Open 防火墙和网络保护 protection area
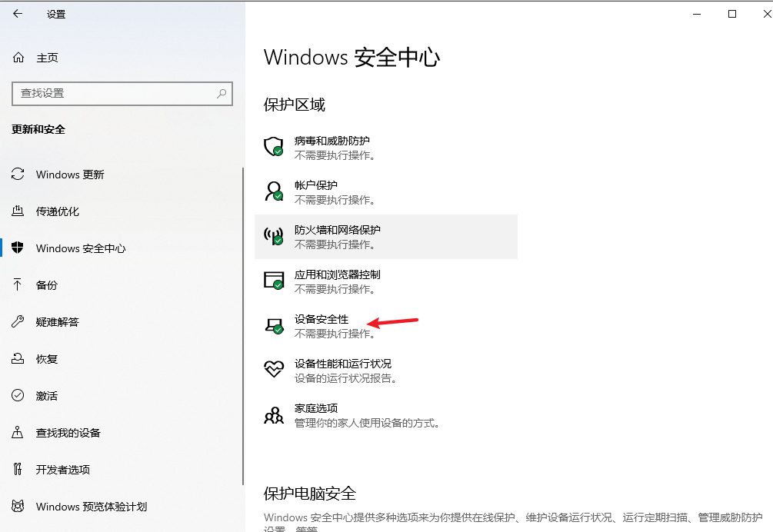The image size is (773, 532). click(386, 237)
